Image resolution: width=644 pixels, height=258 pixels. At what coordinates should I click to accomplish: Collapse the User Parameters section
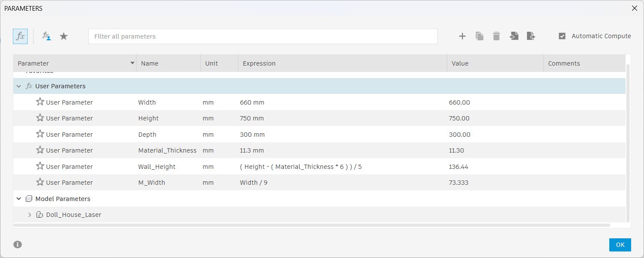tap(18, 86)
